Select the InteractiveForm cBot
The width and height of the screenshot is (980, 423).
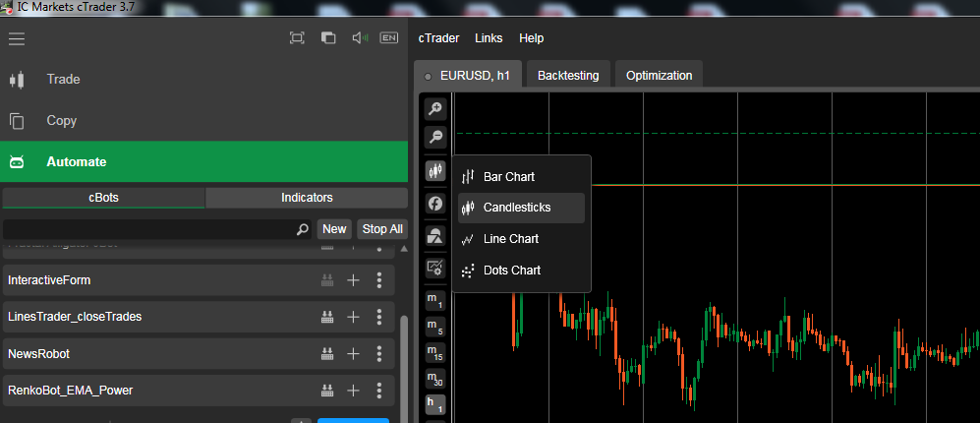(199, 280)
